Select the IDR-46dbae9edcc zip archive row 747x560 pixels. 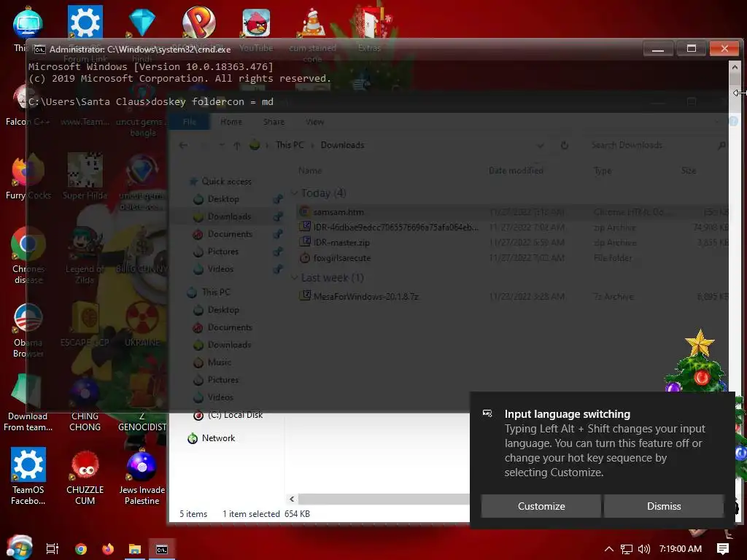point(513,227)
